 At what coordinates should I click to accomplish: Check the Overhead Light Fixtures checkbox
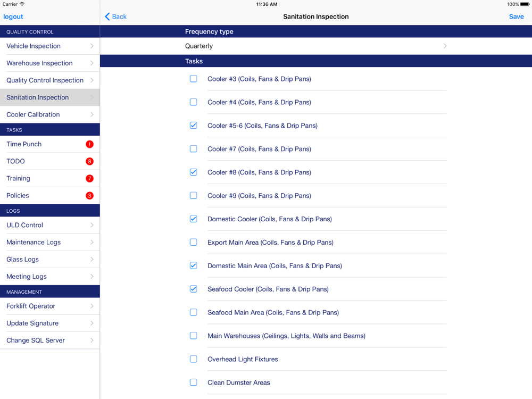pos(194,359)
